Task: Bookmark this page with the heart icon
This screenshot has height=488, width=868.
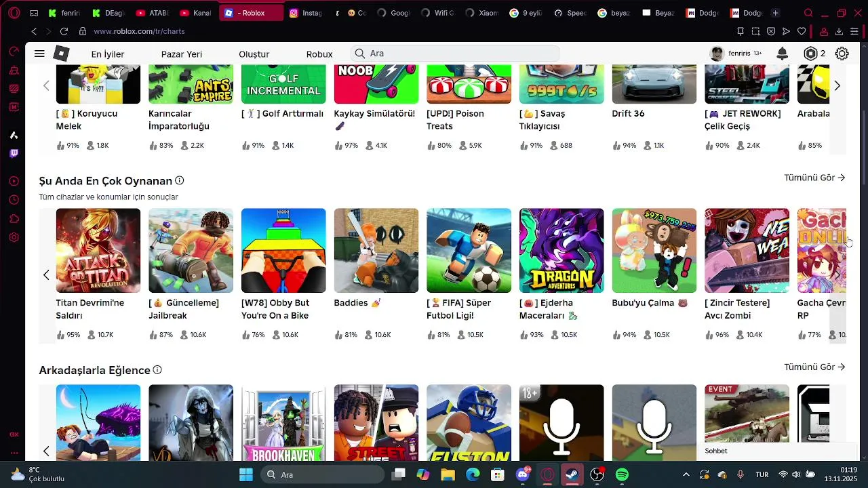Action: 802,31
